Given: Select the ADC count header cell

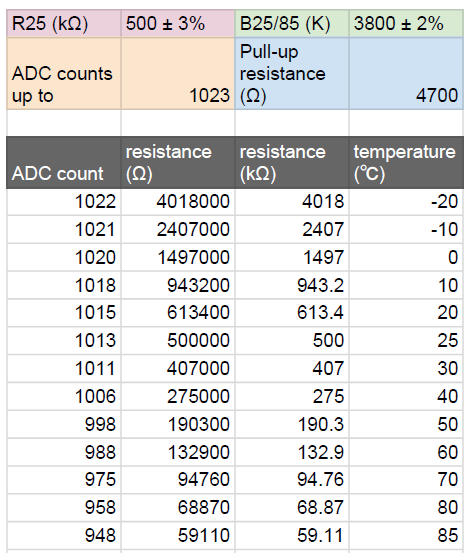Looking at the screenshot, I should pos(64,162).
